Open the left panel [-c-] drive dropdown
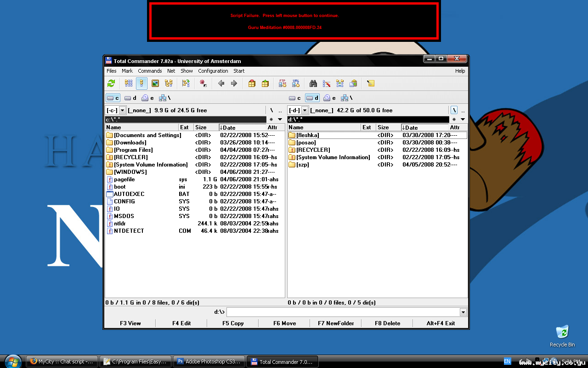Viewport: 588px width, 368px height. click(123, 110)
